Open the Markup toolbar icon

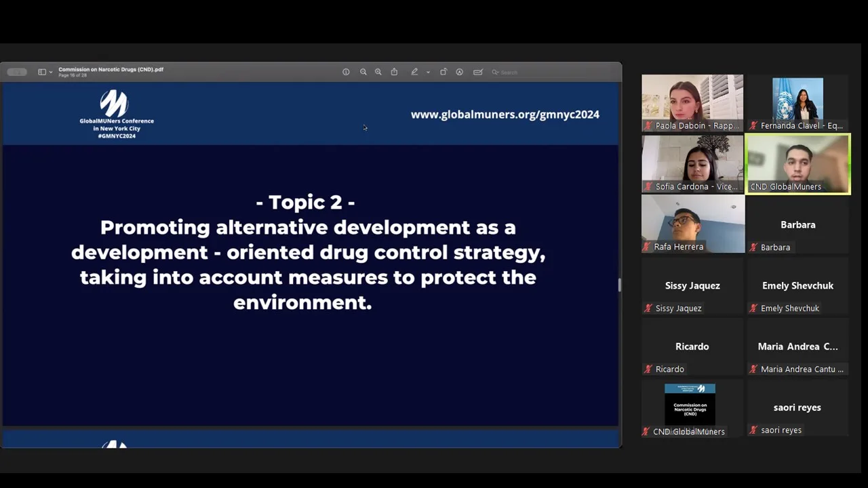[x=459, y=72]
